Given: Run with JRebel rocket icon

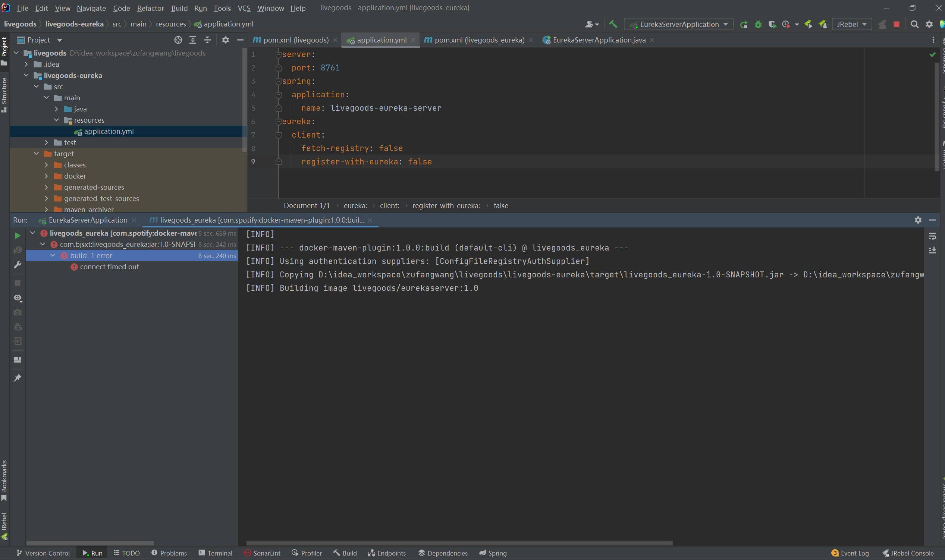Looking at the screenshot, I should point(808,24).
